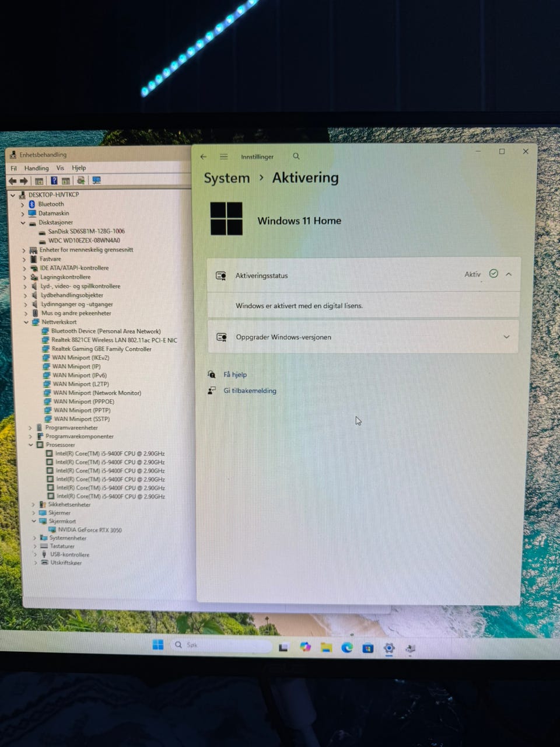This screenshot has height=747, width=560.
Task: Click the taskbar Søk search box
Action: tap(220, 645)
